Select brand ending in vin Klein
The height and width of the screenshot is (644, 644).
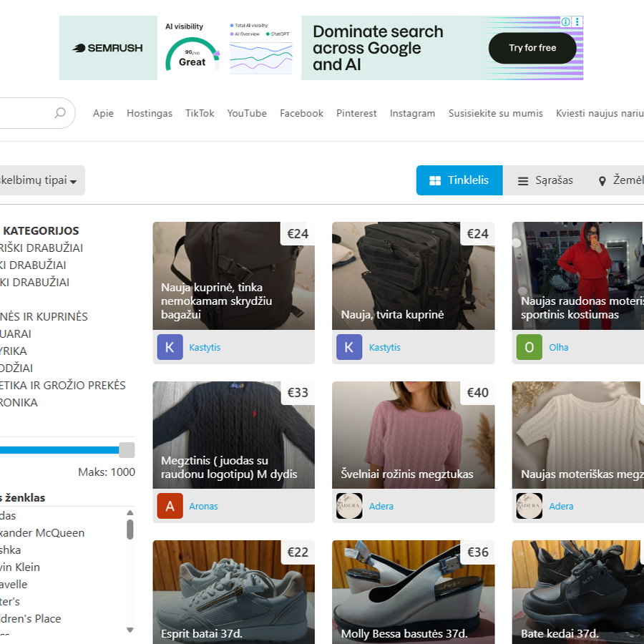tap(20, 567)
